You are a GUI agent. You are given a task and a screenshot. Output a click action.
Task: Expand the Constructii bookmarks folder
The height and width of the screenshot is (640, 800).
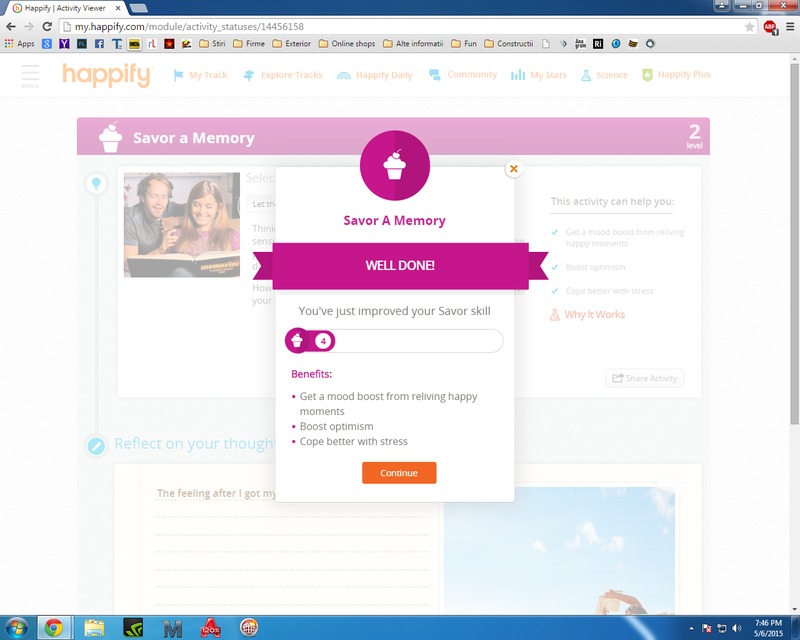[509, 44]
